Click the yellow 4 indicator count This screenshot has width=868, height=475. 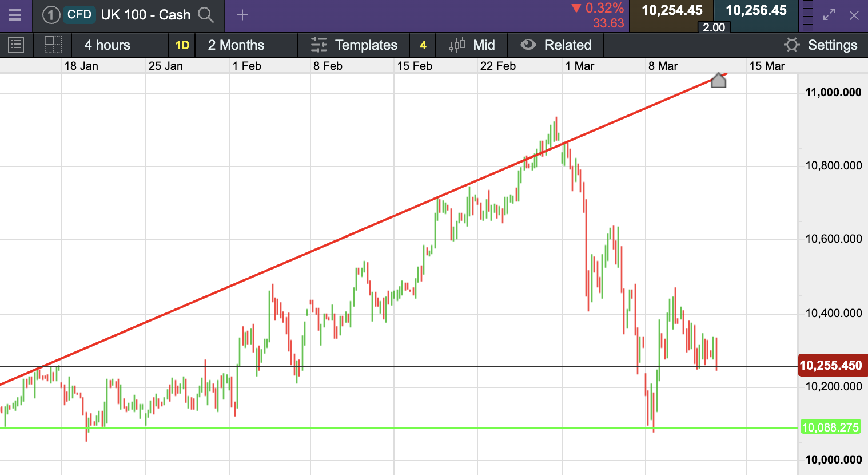point(423,45)
